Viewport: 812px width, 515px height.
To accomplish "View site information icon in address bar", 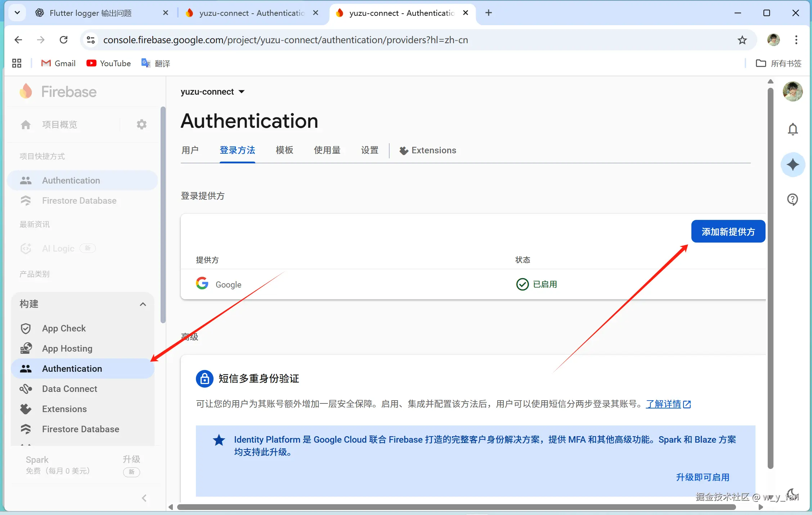I will (91, 40).
